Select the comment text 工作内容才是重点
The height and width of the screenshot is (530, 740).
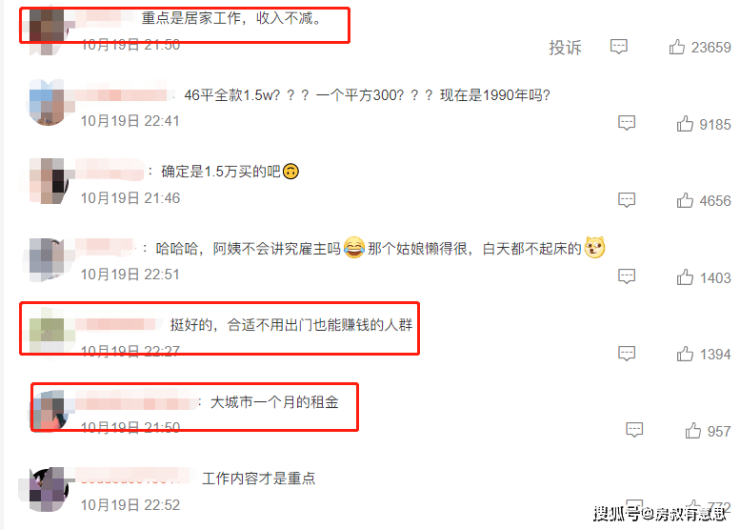(x=258, y=479)
